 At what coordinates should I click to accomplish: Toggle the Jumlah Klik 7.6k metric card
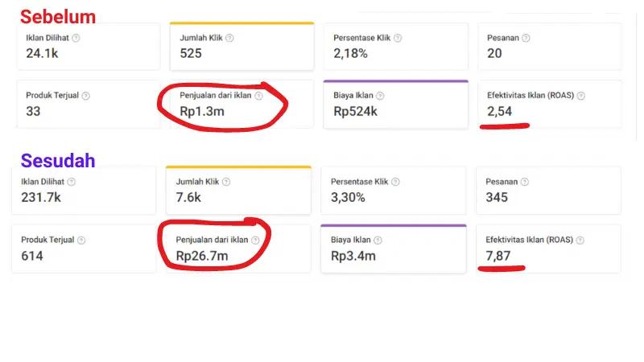click(238, 190)
